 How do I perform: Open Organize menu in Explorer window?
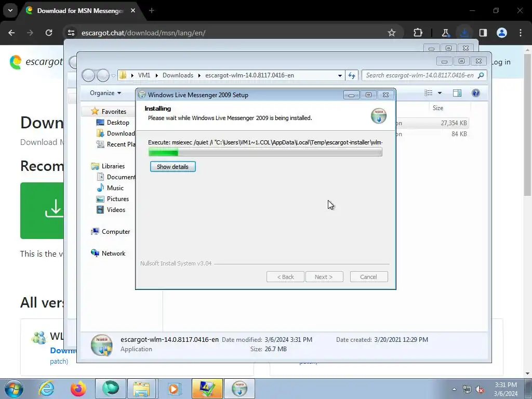tap(105, 93)
